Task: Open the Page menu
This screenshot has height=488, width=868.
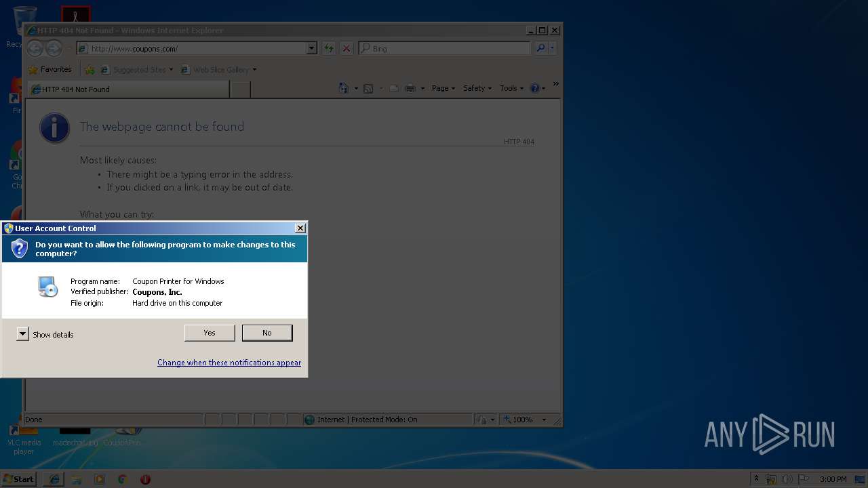Action: [x=443, y=88]
